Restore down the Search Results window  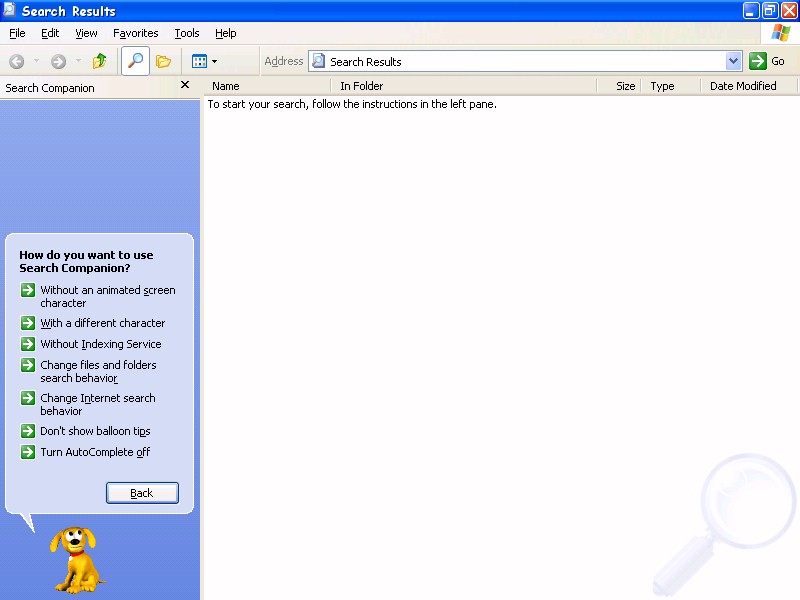pos(770,10)
